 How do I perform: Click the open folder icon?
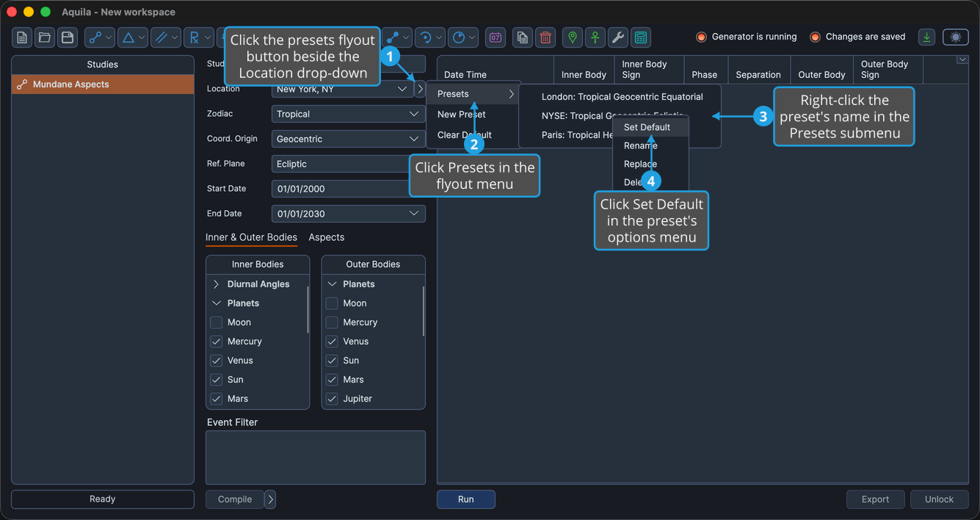click(45, 37)
